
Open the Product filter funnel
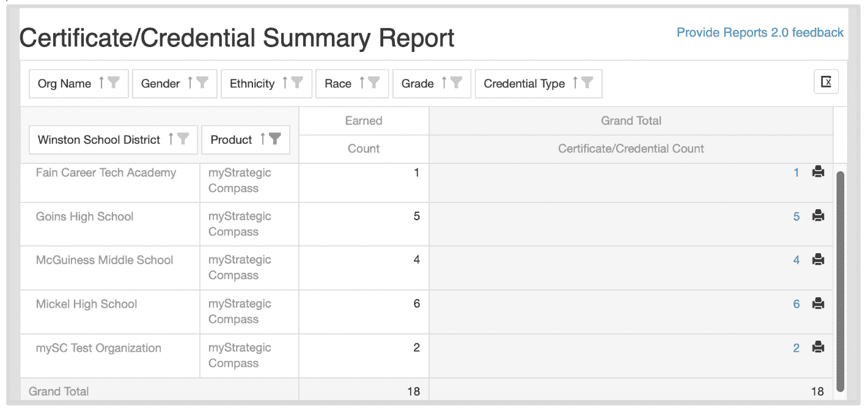pos(275,139)
